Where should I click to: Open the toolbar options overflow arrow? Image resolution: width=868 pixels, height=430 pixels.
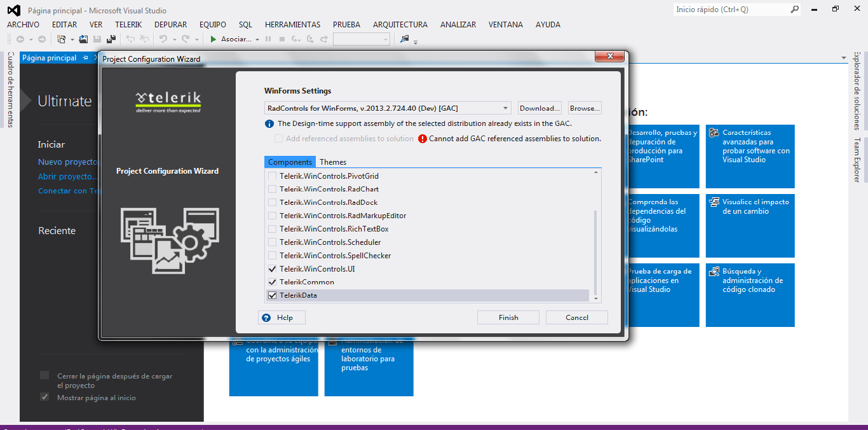tap(416, 43)
